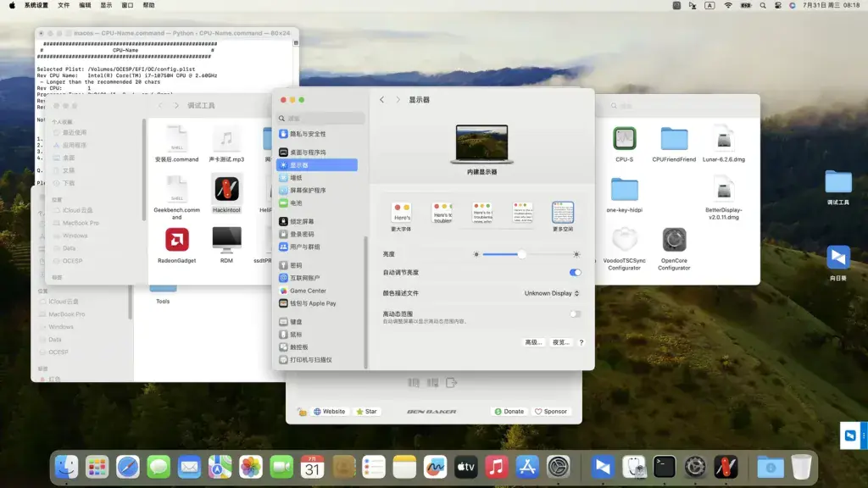Enable the 高动态范围 switch
Image resolution: width=868 pixels, height=488 pixels.
576,313
